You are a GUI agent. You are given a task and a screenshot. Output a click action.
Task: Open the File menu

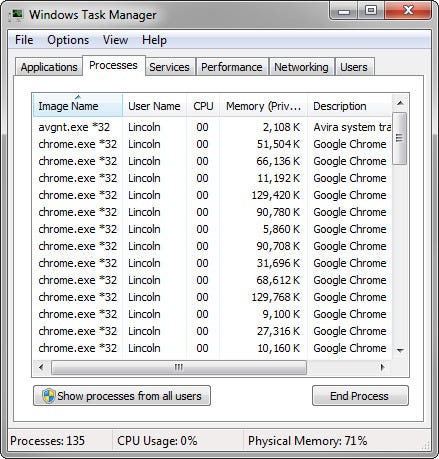click(24, 40)
